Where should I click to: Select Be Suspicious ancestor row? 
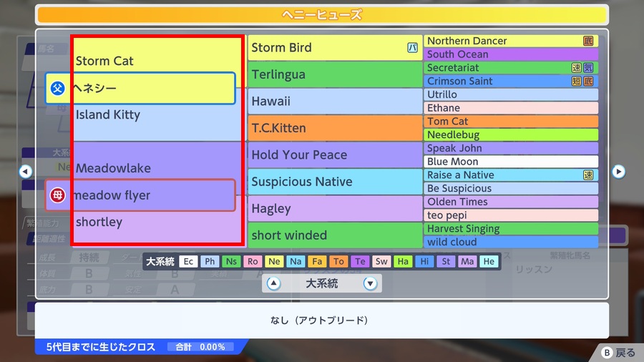coord(511,188)
